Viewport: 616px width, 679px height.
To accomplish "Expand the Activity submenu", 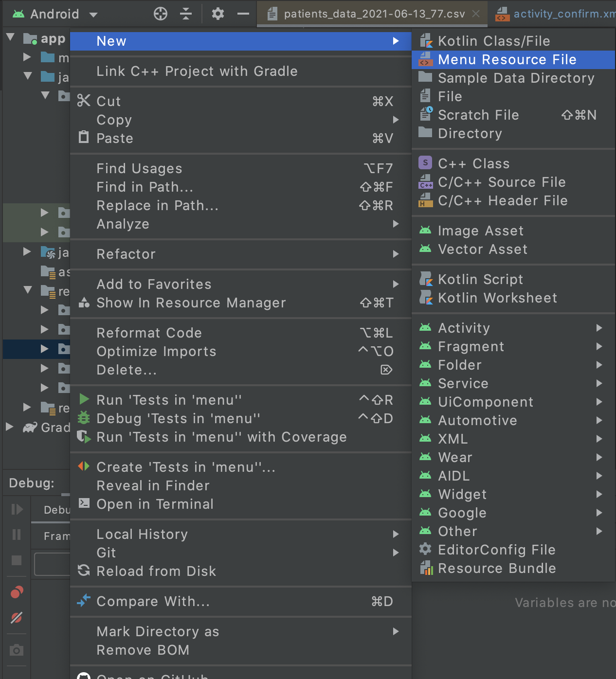I will point(512,328).
